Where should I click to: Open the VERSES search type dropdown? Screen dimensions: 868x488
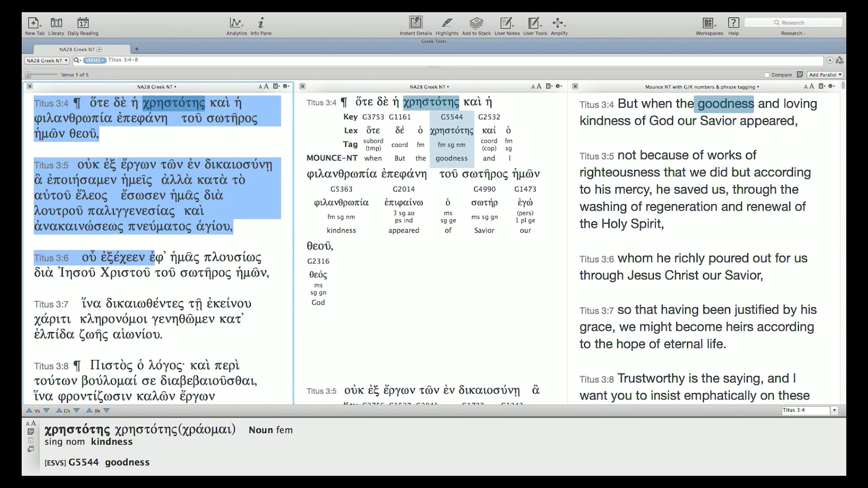click(x=94, y=61)
